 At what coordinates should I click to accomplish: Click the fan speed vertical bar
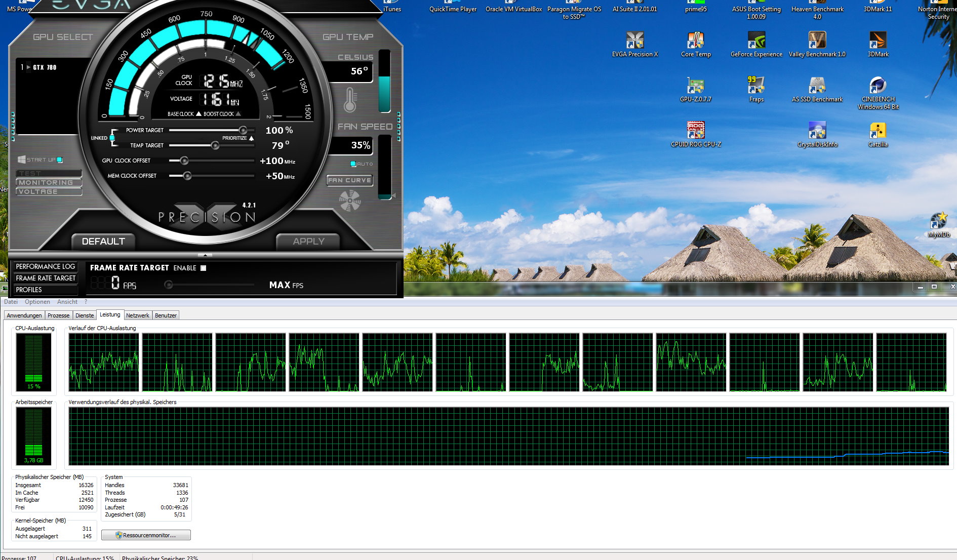385,167
